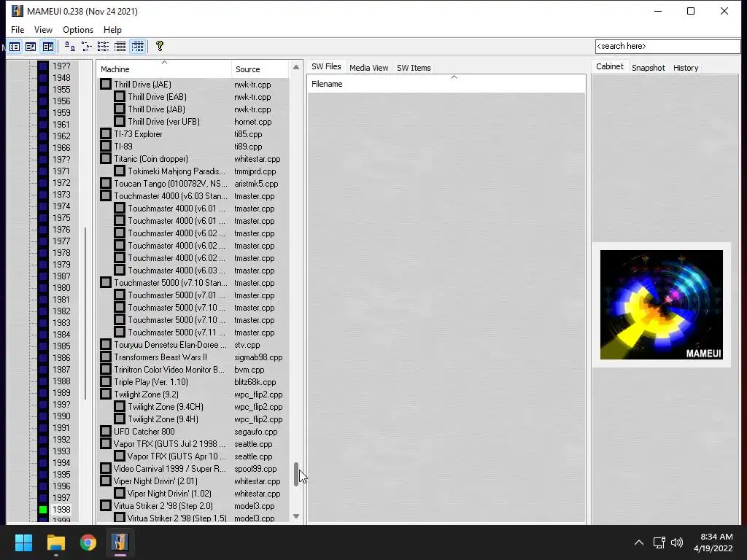Select the 1992 year folder
The height and width of the screenshot is (560, 747).
pyautogui.click(x=61, y=440)
